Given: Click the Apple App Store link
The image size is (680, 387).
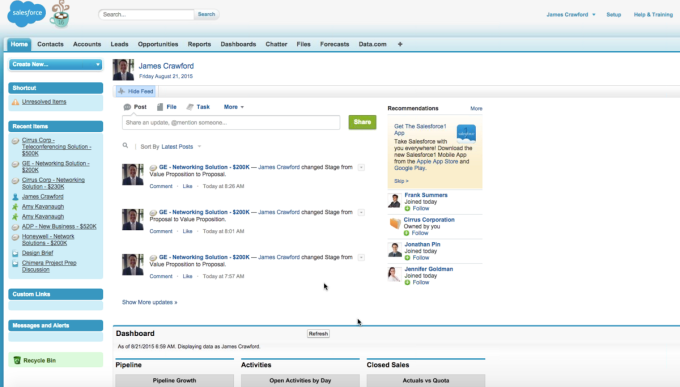Looking at the screenshot, I should pos(437,161).
